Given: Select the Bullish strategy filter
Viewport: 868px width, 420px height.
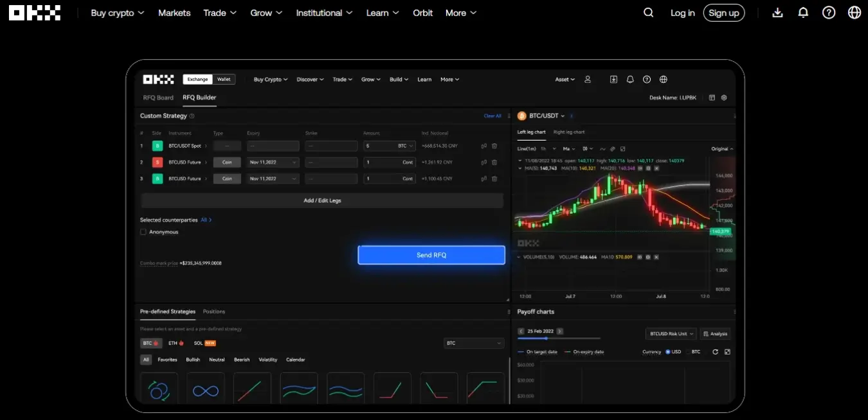Looking at the screenshot, I should click(x=193, y=360).
